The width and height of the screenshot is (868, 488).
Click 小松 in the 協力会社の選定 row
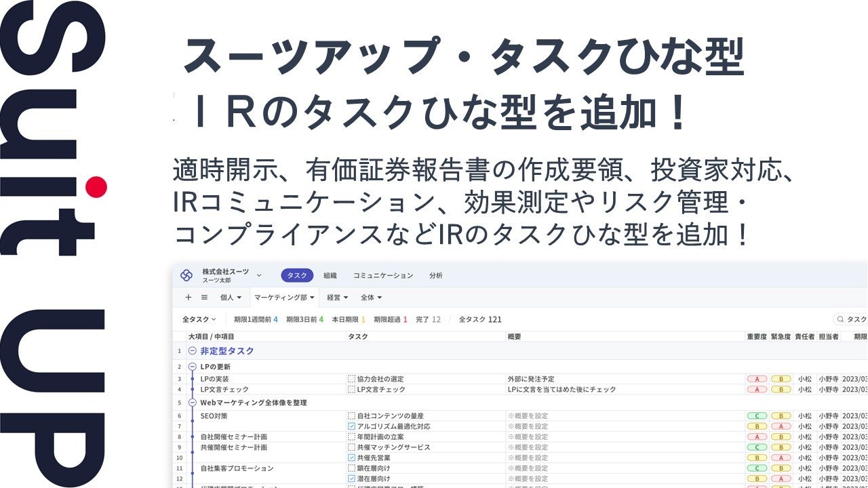(x=804, y=379)
